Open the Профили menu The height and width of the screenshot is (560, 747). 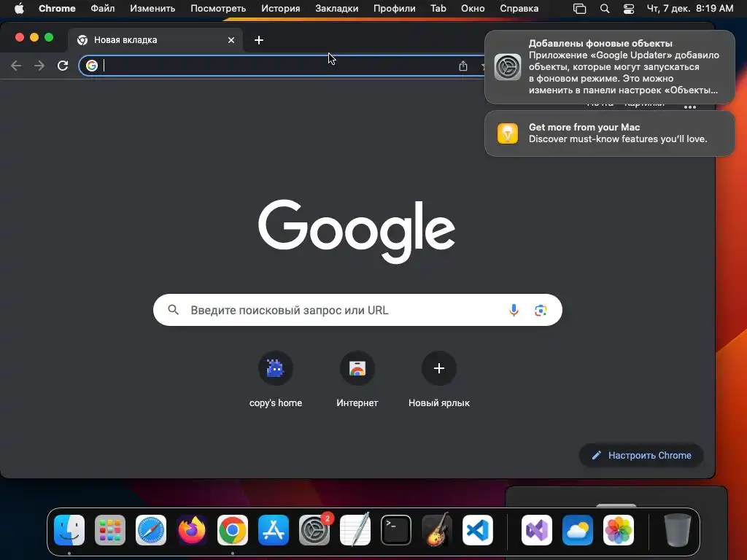(x=395, y=9)
